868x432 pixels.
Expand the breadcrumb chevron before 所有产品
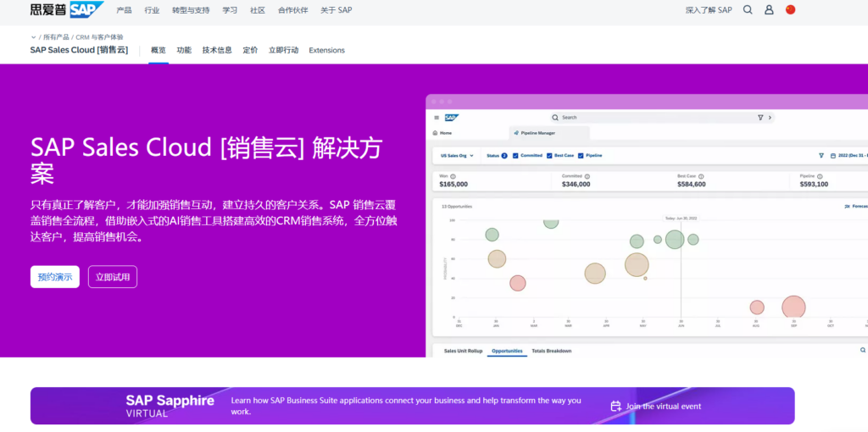34,37
